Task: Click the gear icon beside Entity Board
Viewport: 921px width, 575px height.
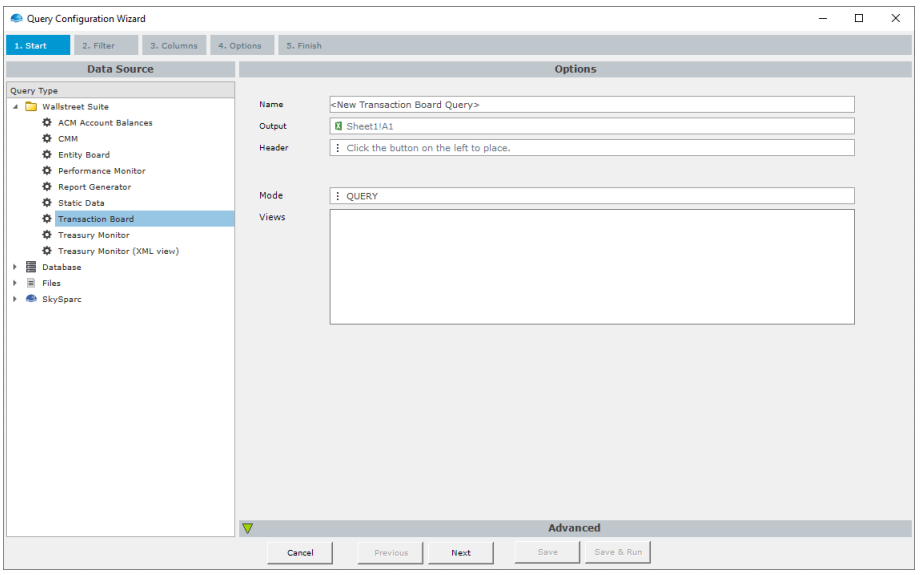Action: pos(47,154)
